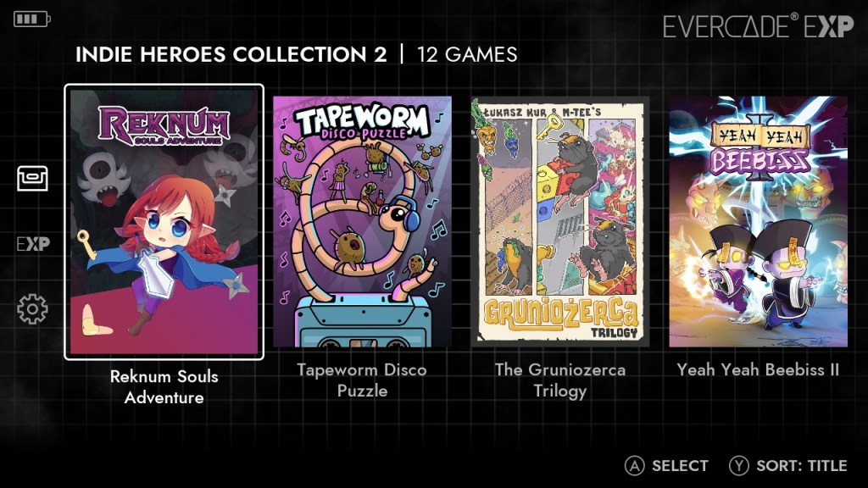Click the Evercade EXP logo
The height and width of the screenshot is (488, 868).
(x=758, y=25)
